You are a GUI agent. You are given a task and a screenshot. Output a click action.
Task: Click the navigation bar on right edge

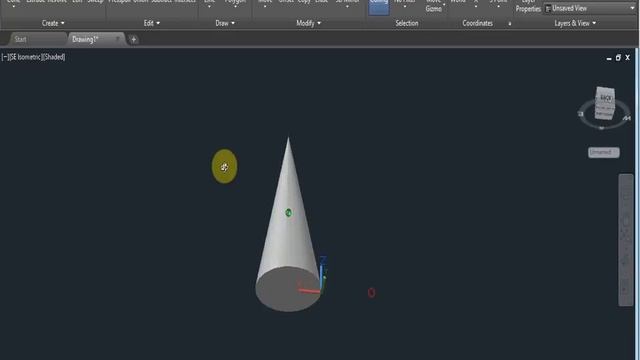point(626,240)
